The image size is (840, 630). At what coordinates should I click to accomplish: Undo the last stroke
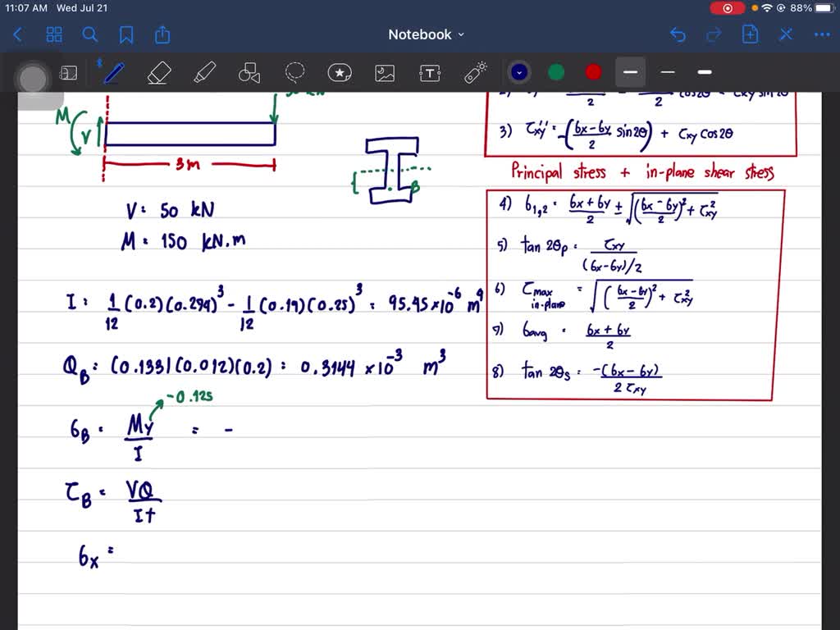point(677,34)
